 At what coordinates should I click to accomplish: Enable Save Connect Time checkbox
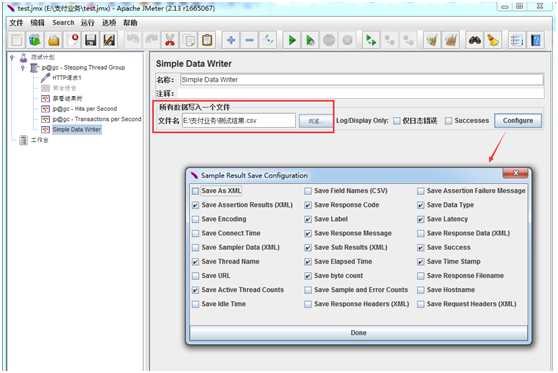[x=195, y=233]
